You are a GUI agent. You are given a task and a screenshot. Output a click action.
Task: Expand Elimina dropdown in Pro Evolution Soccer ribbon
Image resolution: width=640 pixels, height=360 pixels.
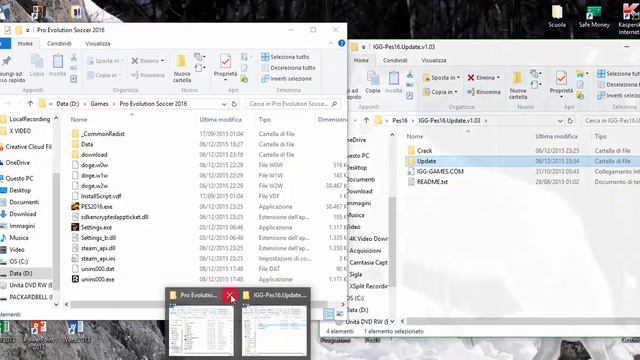(162, 61)
